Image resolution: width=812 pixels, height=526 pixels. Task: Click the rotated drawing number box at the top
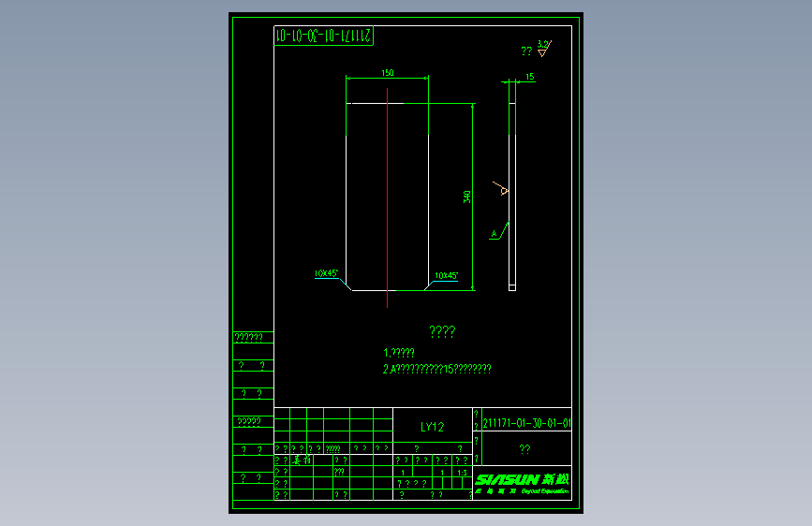(324, 36)
